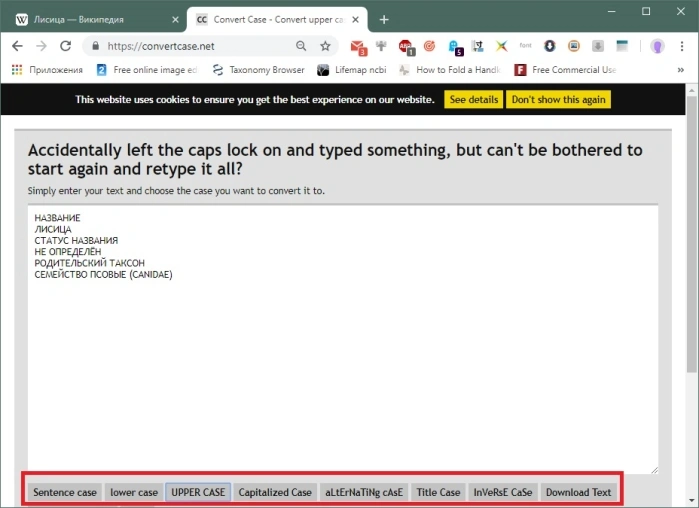Go back with the browser back arrow
699x508 pixels.
click(17, 46)
